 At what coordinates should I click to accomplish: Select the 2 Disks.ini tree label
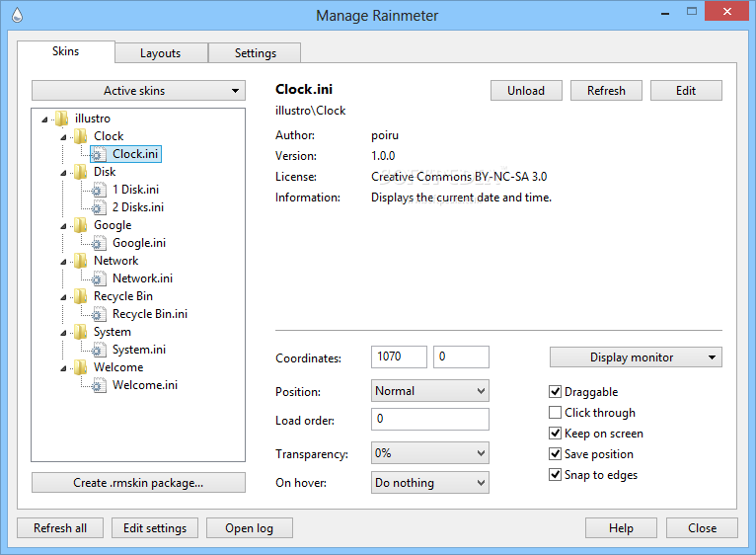(138, 207)
